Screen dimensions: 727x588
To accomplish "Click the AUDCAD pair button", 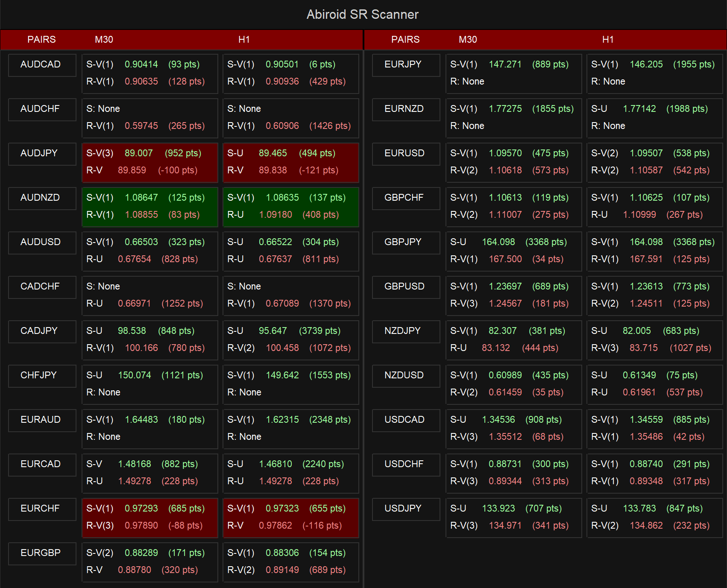I will point(42,65).
